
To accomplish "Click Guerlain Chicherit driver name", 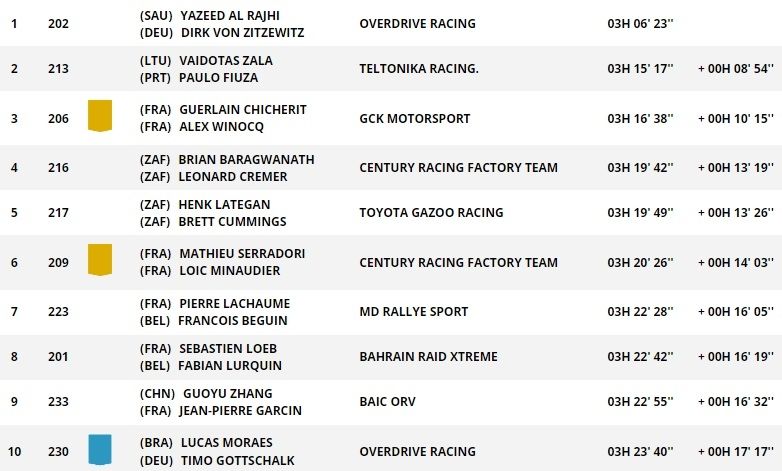I will point(242,109).
